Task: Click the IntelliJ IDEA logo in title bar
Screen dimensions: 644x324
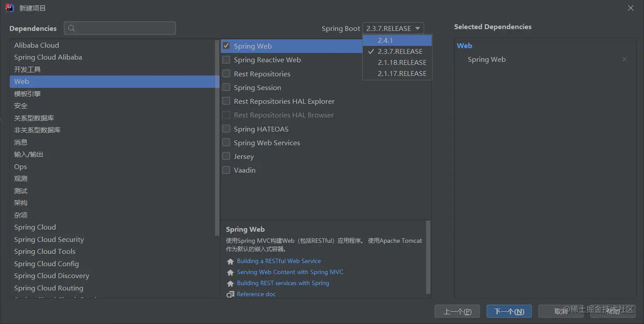Action: coord(10,8)
